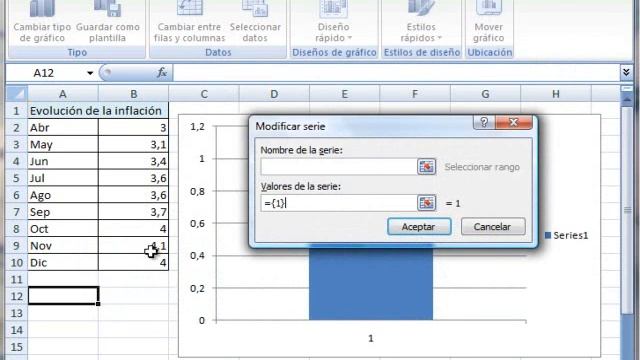Click cell containing 'Jul'
This screenshot has height=360, width=640.
(x=63, y=178)
